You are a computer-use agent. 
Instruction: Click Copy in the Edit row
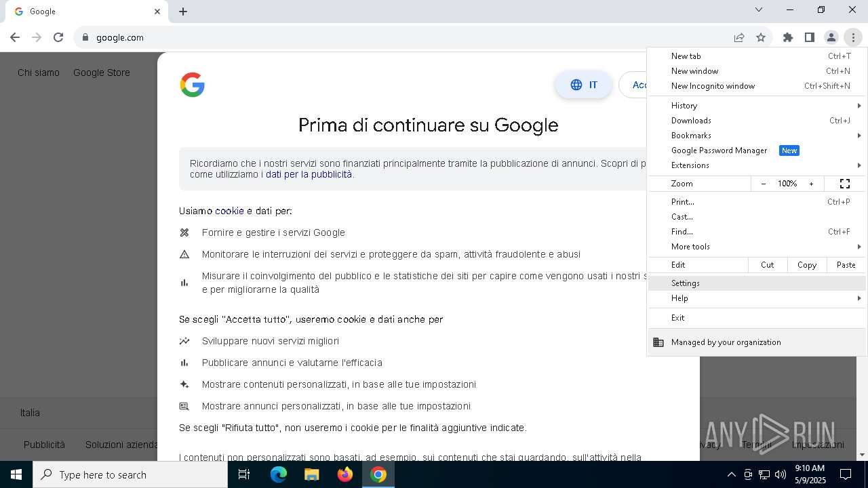(807, 265)
